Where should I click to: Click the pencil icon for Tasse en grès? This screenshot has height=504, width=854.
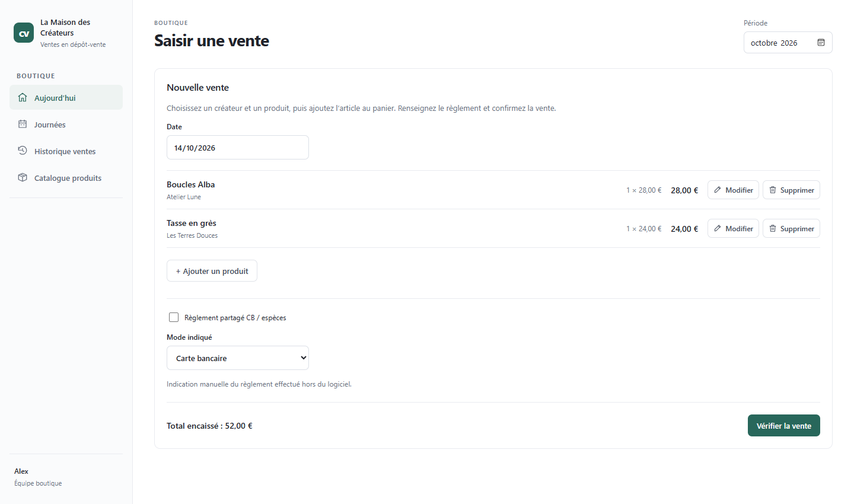(x=718, y=228)
